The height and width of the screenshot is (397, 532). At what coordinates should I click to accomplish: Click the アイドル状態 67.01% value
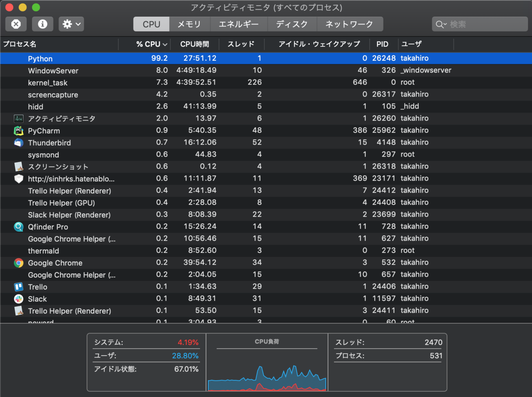tap(186, 369)
